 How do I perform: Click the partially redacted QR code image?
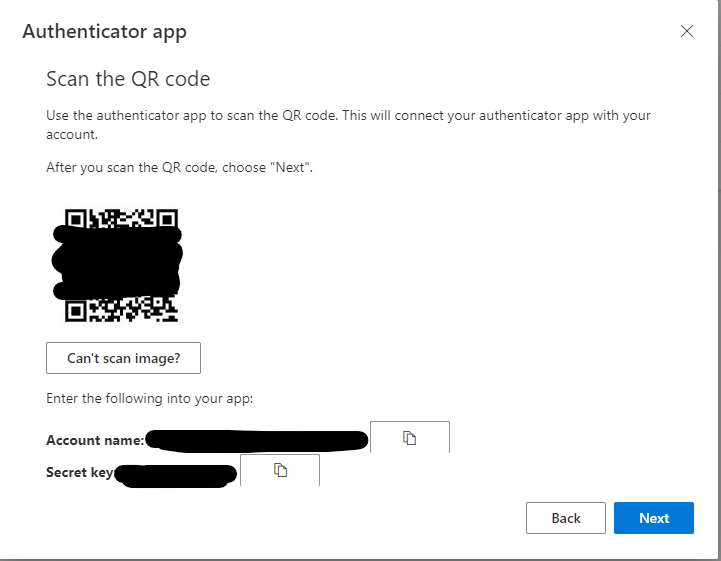(x=120, y=265)
